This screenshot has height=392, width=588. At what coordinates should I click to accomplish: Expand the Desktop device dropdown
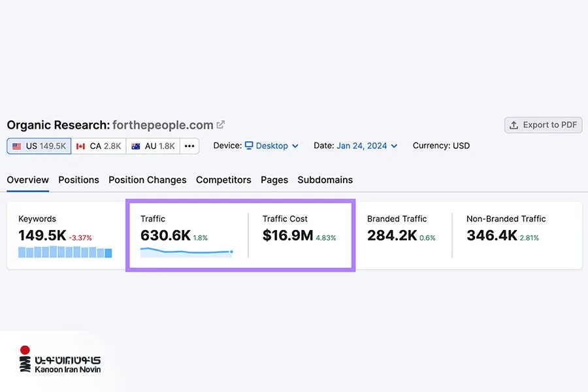272,146
